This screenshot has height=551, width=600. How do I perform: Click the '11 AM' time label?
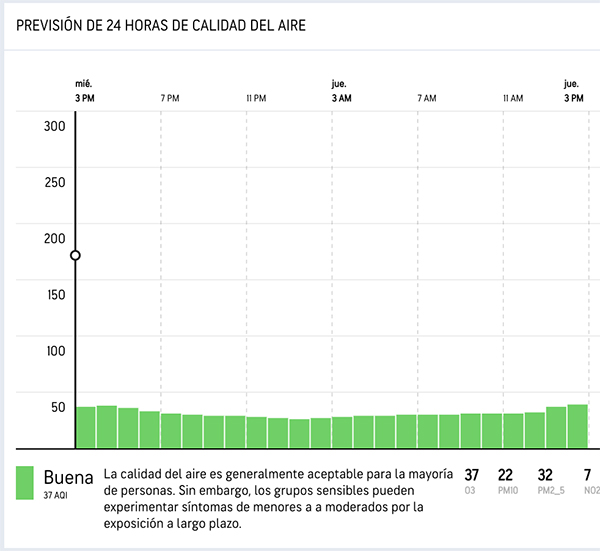pyautogui.click(x=512, y=98)
